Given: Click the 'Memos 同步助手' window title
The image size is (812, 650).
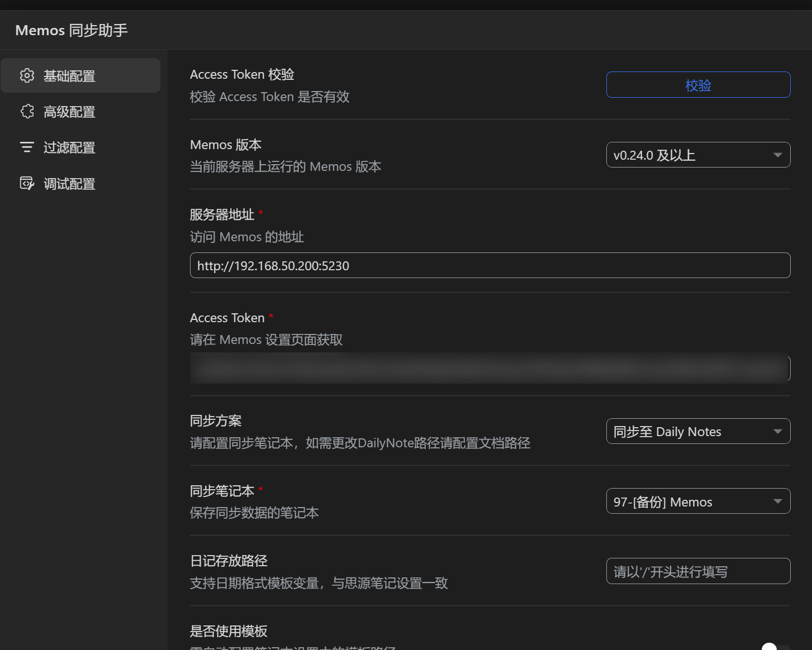Looking at the screenshot, I should pyautogui.click(x=72, y=30).
